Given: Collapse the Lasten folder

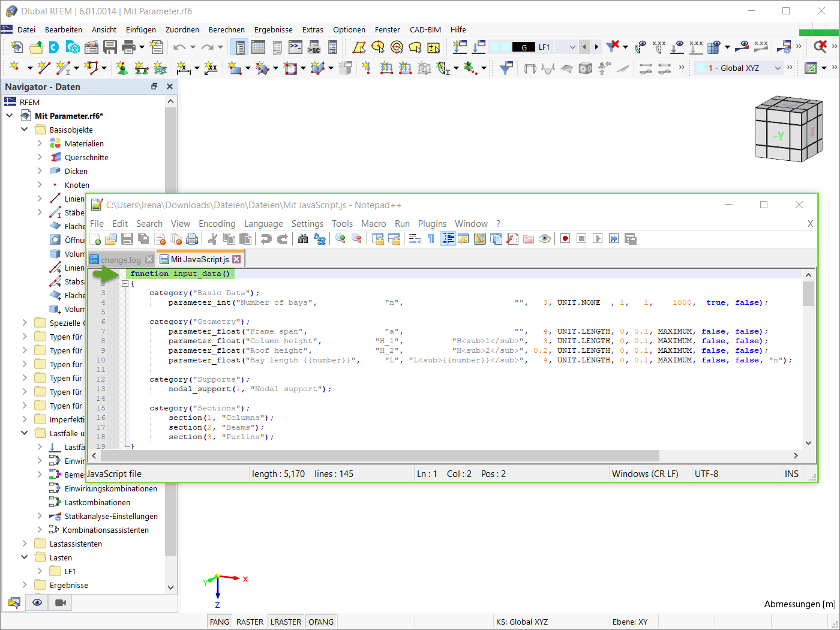Looking at the screenshot, I should [25, 557].
